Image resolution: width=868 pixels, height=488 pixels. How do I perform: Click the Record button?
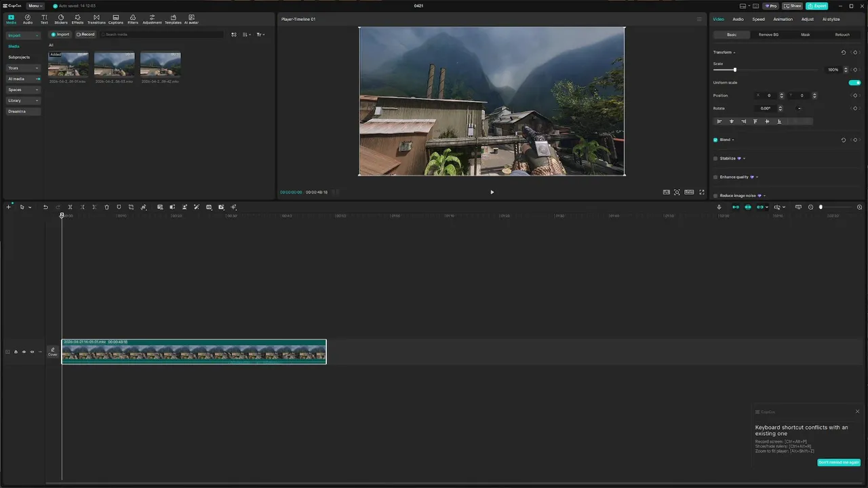pyautogui.click(x=85, y=34)
